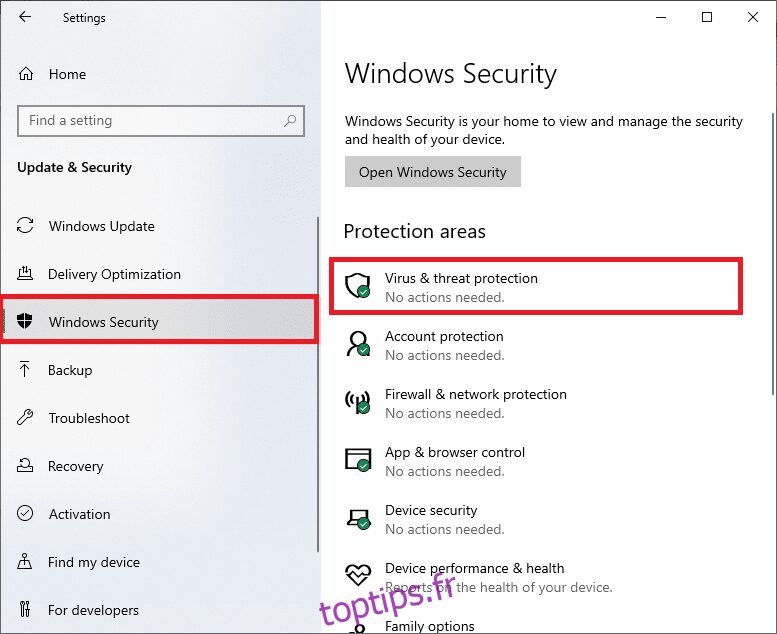Screen dimensions: 777x634
Task: Click the search magnifier icon
Action: 290,120
